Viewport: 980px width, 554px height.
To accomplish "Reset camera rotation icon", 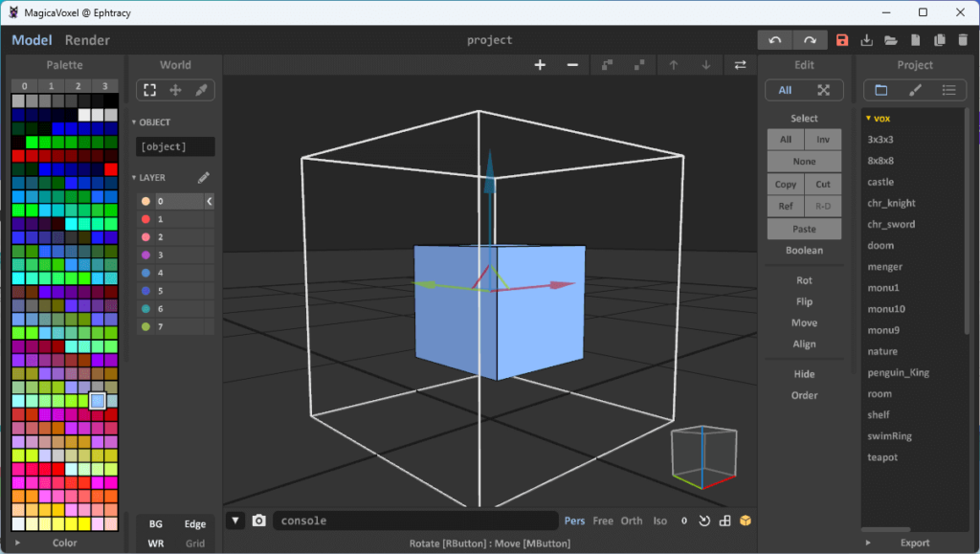I will pyautogui.click(x=704, y=521).
